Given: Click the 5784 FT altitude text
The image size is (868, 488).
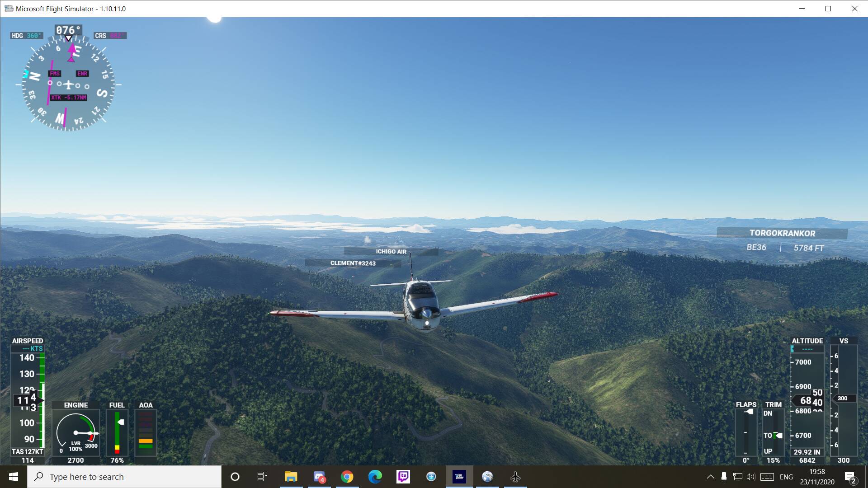Looking at the screenshot, I should tap(809, 248).
